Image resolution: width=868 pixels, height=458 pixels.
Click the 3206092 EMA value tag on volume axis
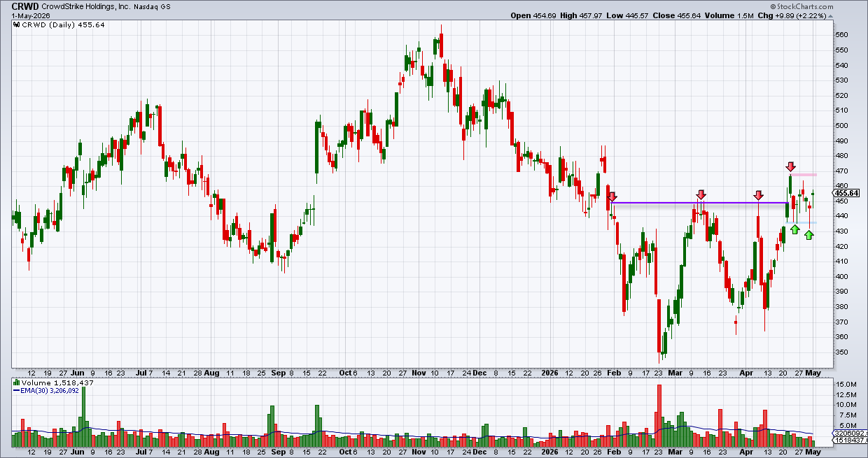848,434
